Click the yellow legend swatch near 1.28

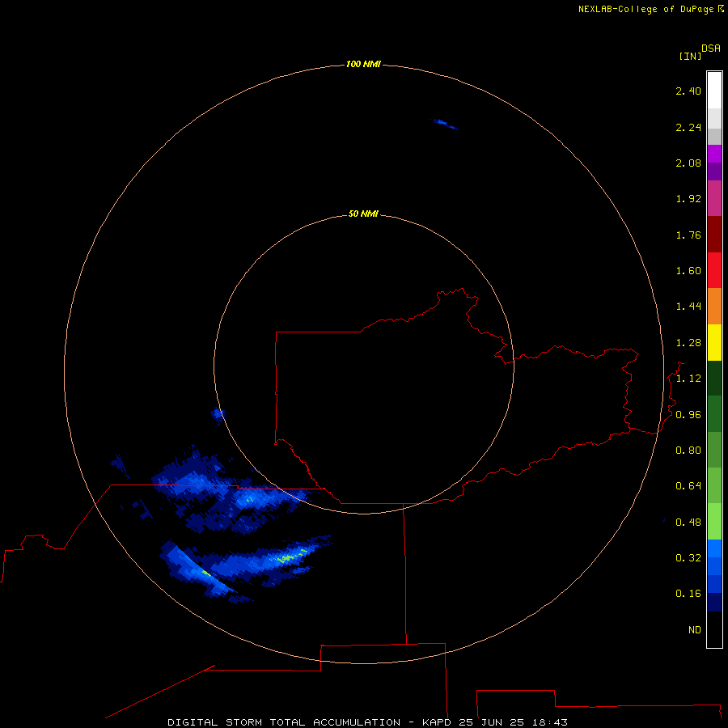(714, 343)
